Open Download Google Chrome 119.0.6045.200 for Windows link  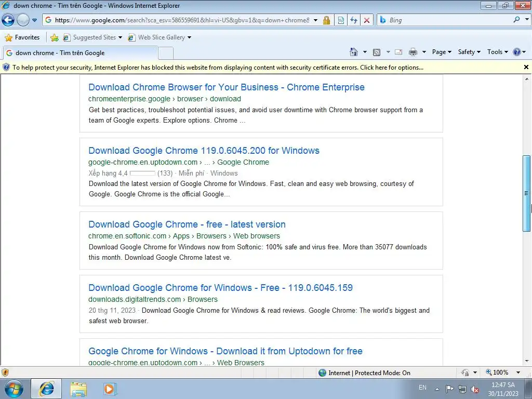click(204, 151)
